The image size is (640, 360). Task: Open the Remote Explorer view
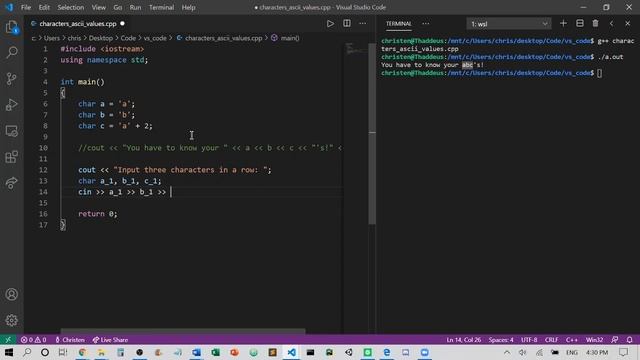12,131
